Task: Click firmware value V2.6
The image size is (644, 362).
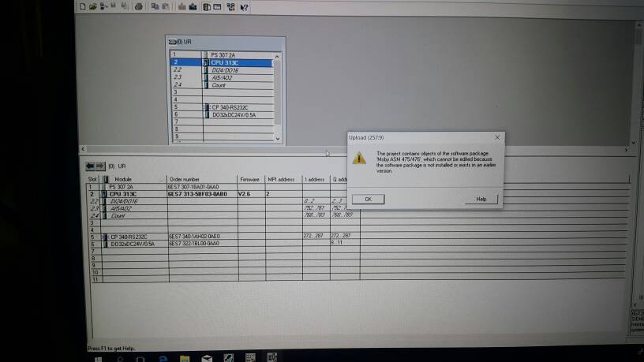Action: pyautogui.click(x=245, y=194)
